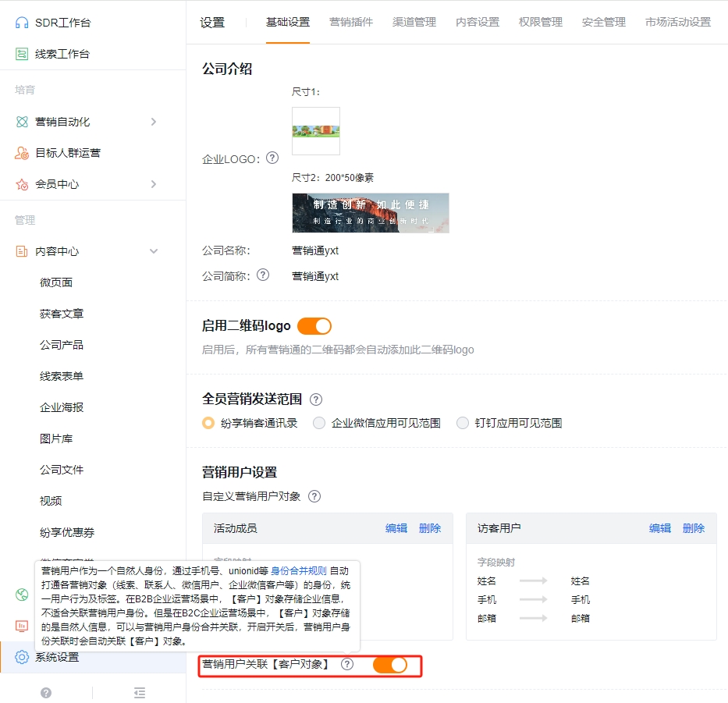Open the help question mark at page bottom
Screen dimensions: 728x703
[x=45, y=691]
